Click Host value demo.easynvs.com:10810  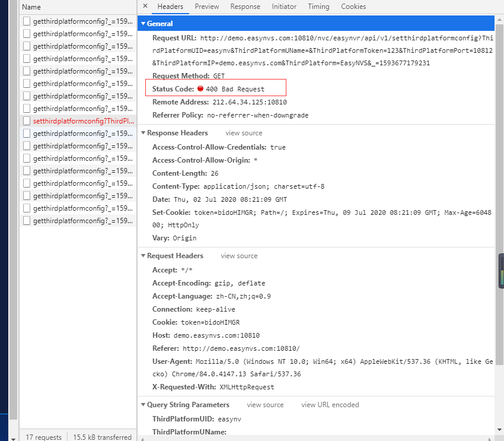point(216,335)
